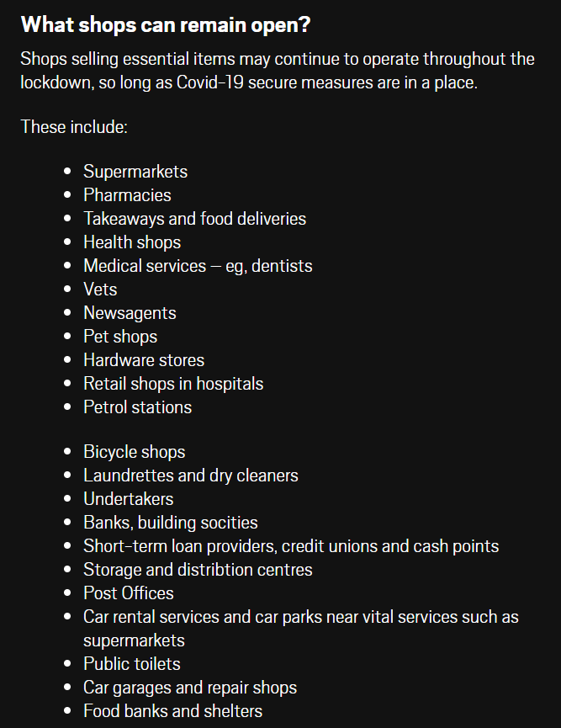Select the 'Supermarkets' list item

point(135,172)
